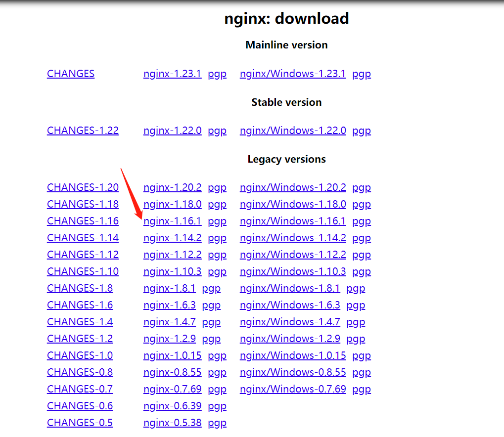The image size is (504, 437).
Task: Open CHANGES-1.12 changelog
Action: pos(83,254)
